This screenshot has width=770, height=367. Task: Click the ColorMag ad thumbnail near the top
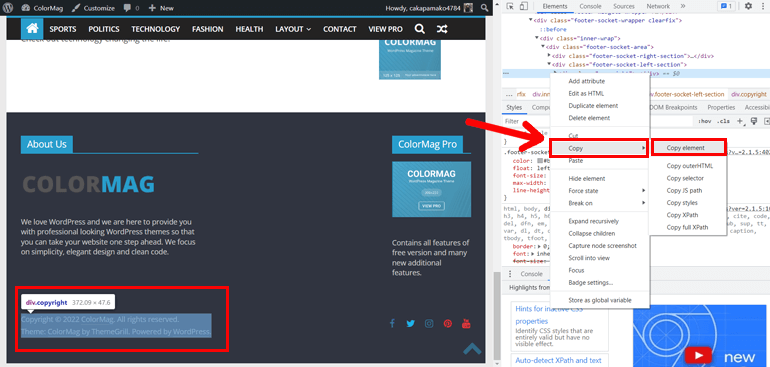click(x=410, y=58)
